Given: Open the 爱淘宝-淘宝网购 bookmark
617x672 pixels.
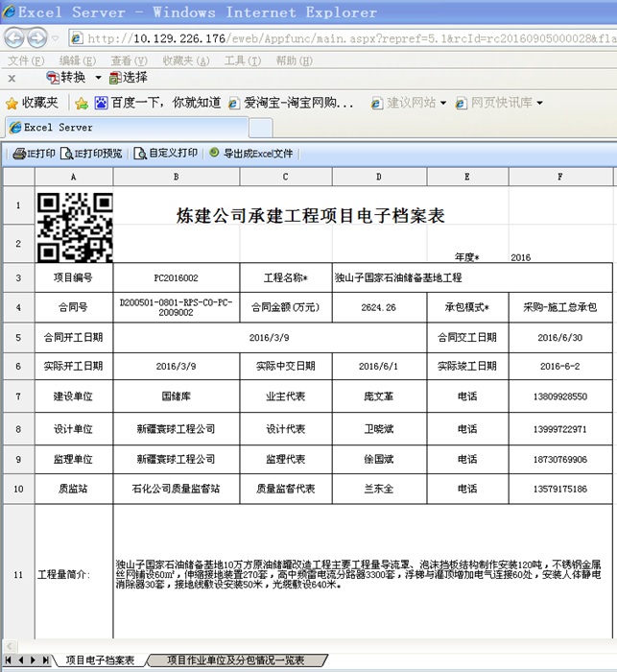Looking at the screenshot, I should 291,103.
